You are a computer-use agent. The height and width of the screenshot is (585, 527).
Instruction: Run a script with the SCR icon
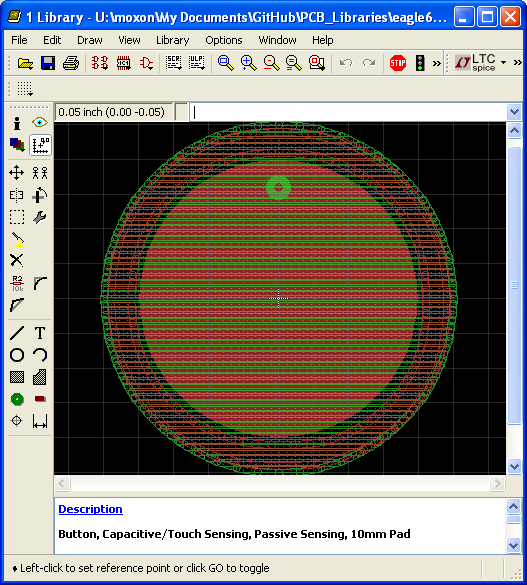tap(173, 63)
